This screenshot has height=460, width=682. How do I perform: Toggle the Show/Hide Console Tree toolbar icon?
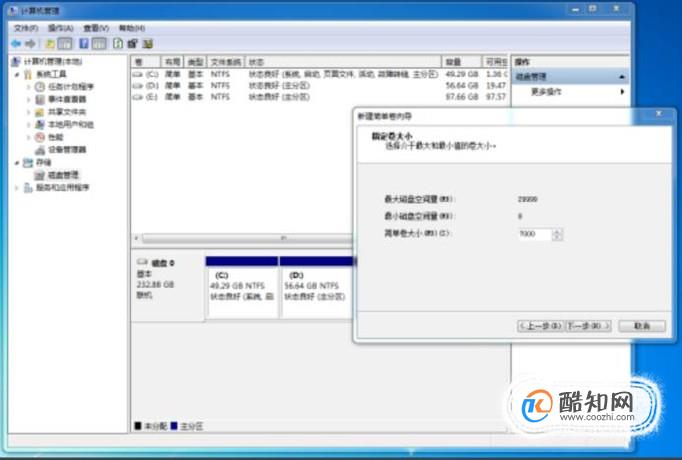coord(65,43)
